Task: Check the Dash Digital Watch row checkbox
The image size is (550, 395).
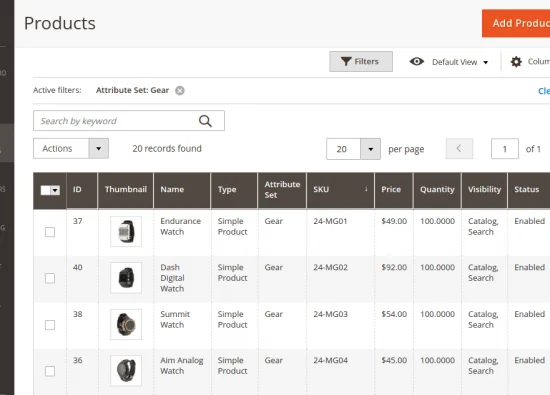Action: click(x=50, y=278)
